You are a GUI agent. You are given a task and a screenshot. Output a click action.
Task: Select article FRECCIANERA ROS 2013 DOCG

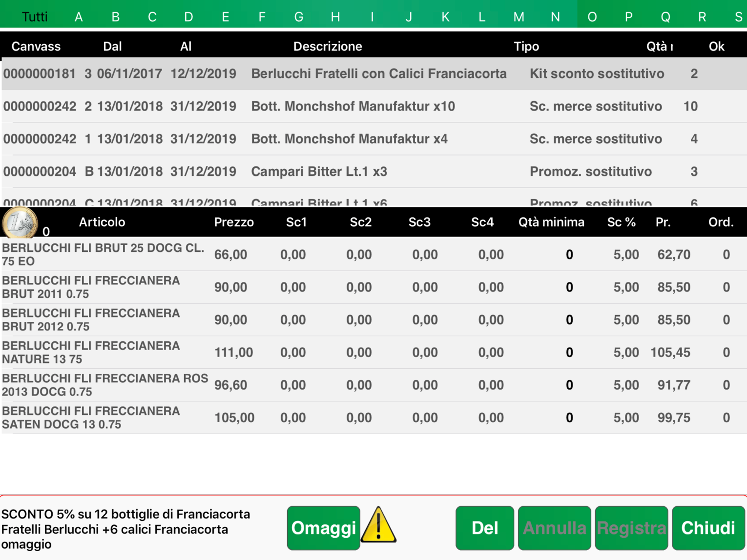click(373, 385)
